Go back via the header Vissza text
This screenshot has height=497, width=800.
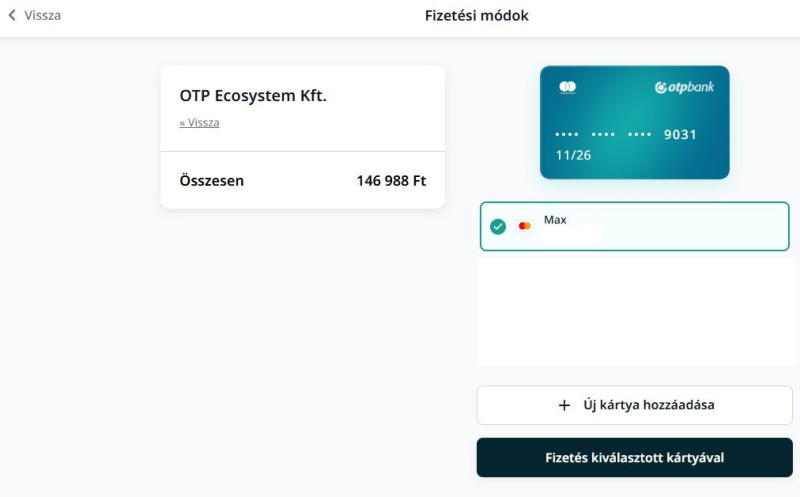[x=42, y=15]
